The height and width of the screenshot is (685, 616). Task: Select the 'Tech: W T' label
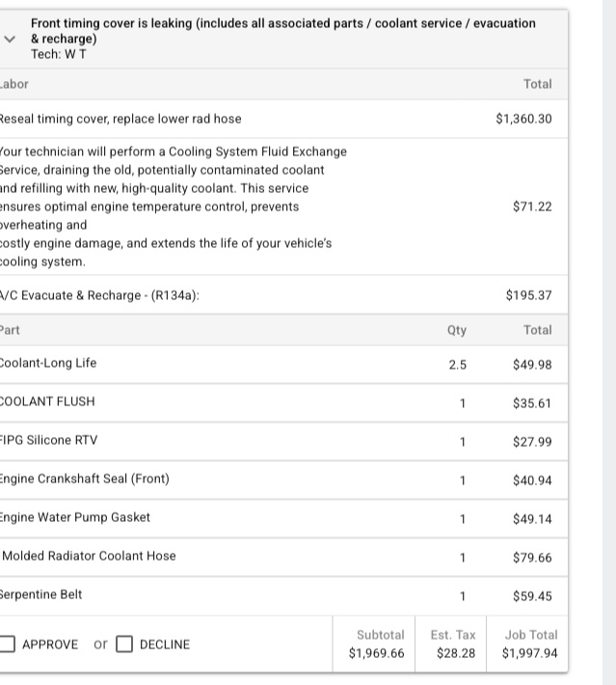58,54
